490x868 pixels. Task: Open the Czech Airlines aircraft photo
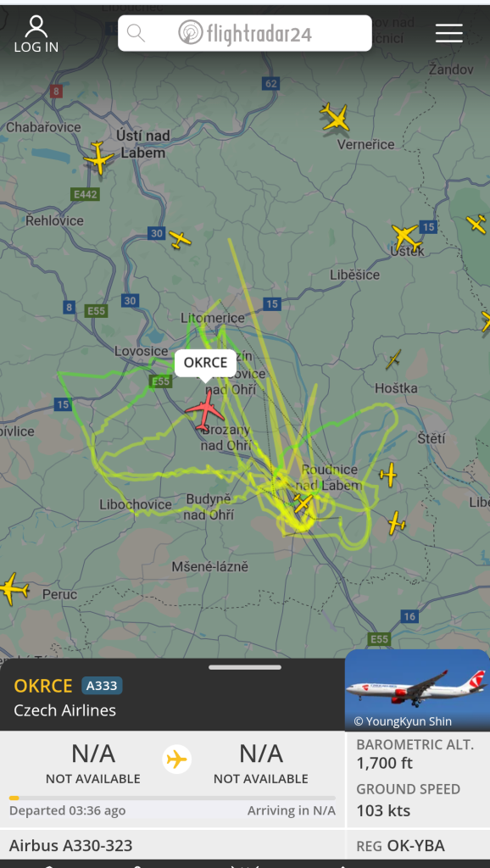point(417,690)
